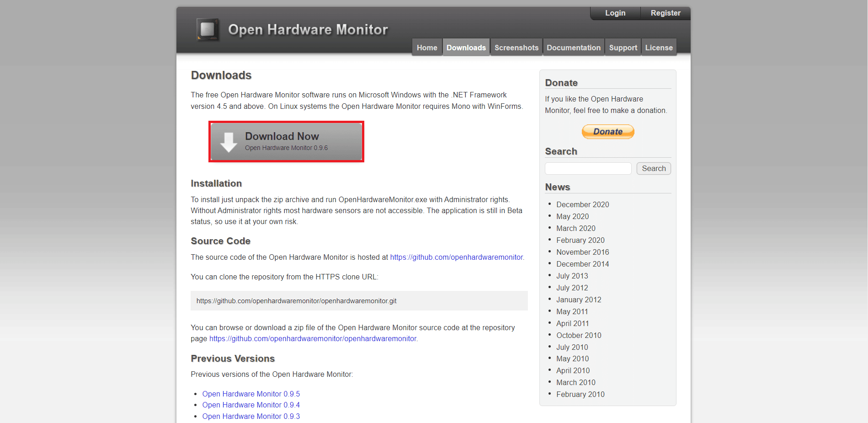Click the Open Hardware Monitor chip logo
This screenshot has width=868, height=423.
208,29
